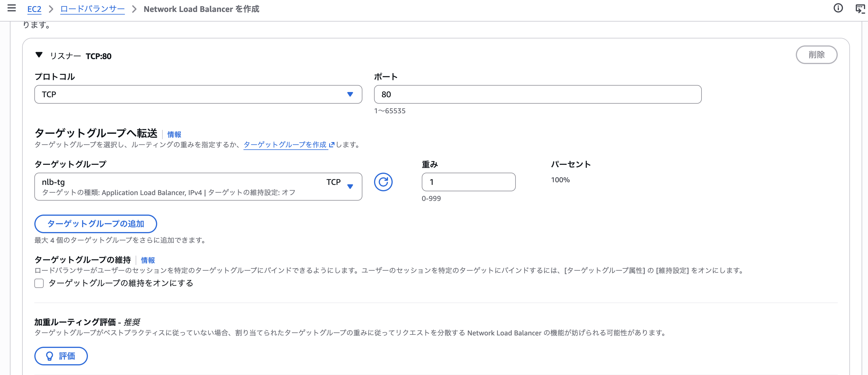Screen dimensions: 868x375
Task: Open the external link icon after ターゲットグループを作成
Action: pos(332,145)
